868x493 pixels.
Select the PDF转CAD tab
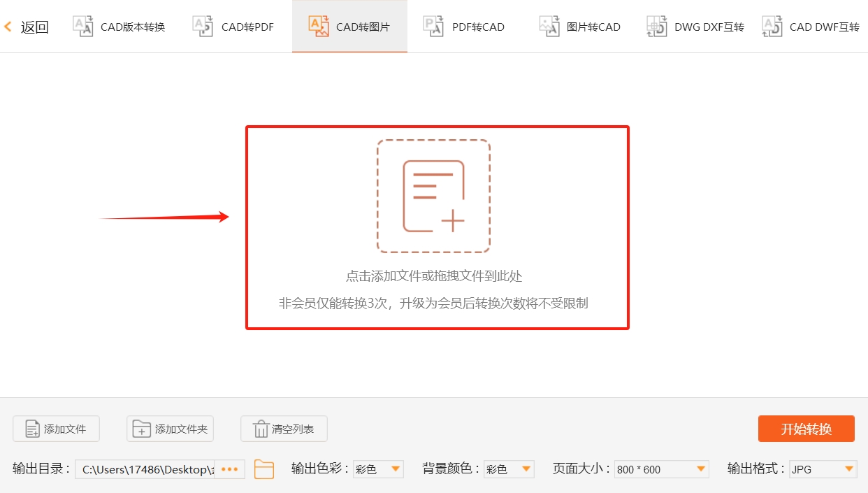tap(463, 26)
